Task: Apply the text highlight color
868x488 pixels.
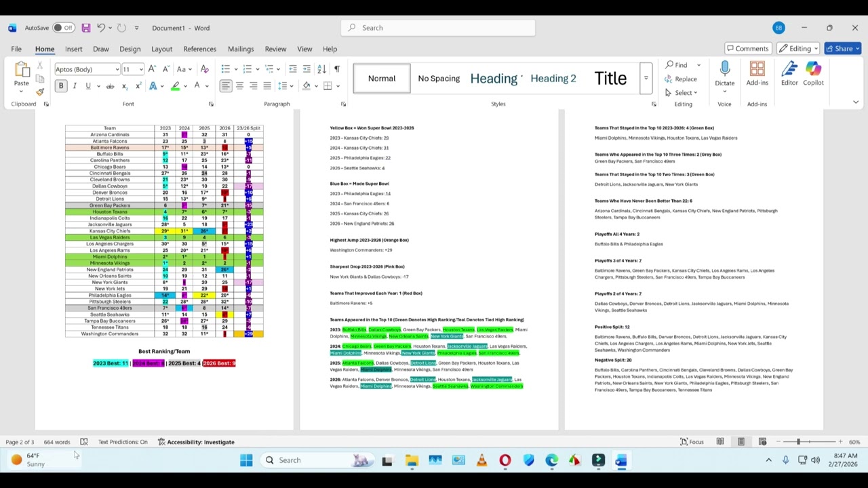Action: coord(175,86)
